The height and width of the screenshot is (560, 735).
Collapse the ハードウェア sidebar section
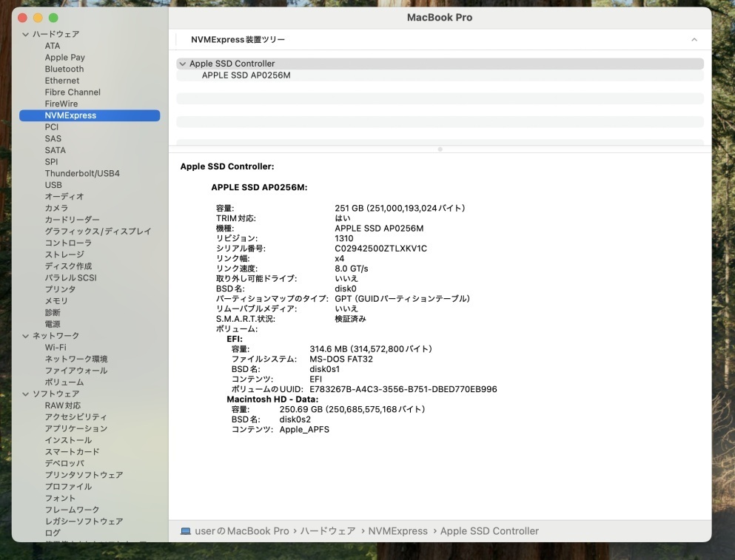pos(26,34)
